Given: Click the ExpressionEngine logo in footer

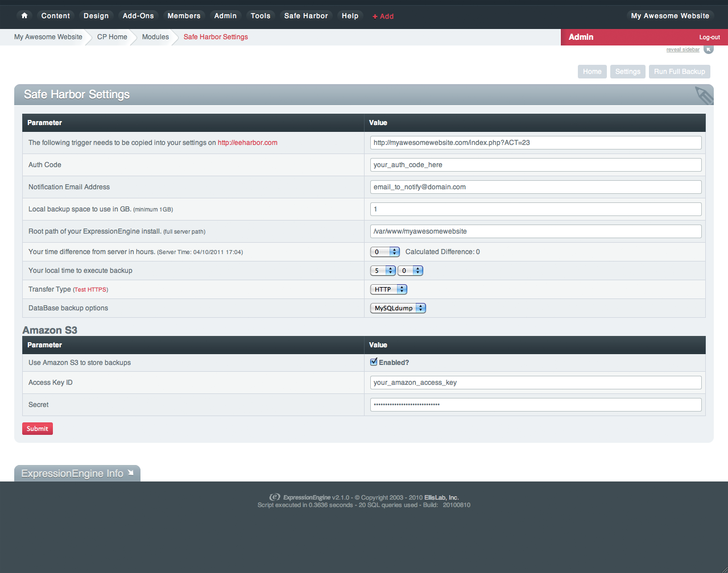Looking at the screenshot, I should click(x=275, y=497).
